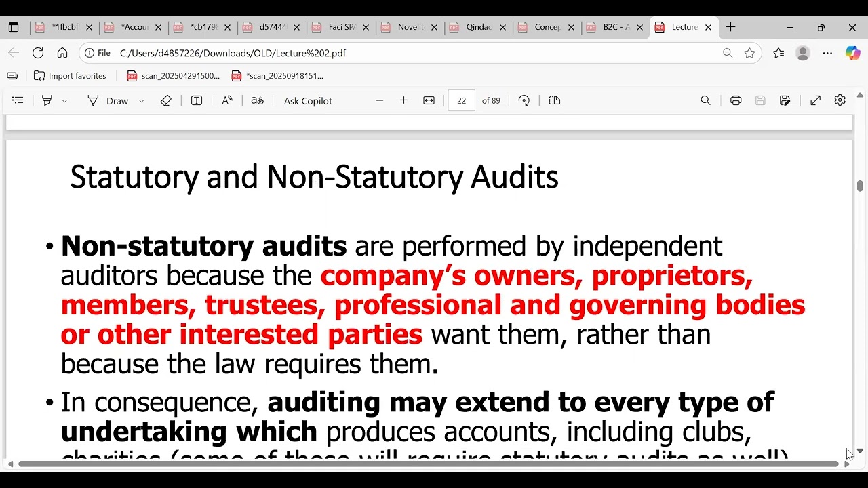The width and height of the screenshot is (868, 488).
Task: Click the text because the law requires them
Action: pyautogui.click(x=250, y=364)
